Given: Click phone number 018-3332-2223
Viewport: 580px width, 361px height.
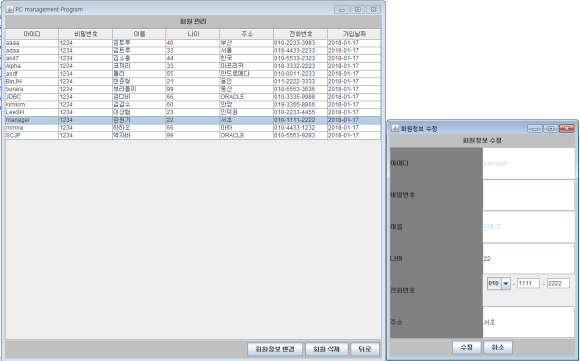Looking at the screenshot, I should pos(300,66).
